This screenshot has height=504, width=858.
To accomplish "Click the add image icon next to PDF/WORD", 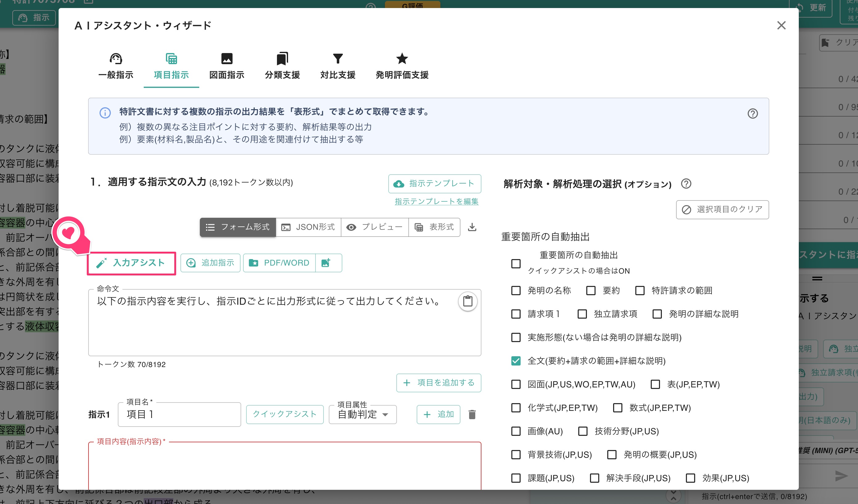I will (326, 263).
